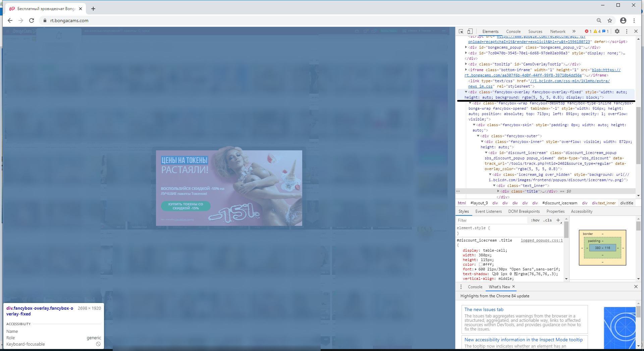
Task: Expand the bongacams_popup div node
Action: pos(466,47)
